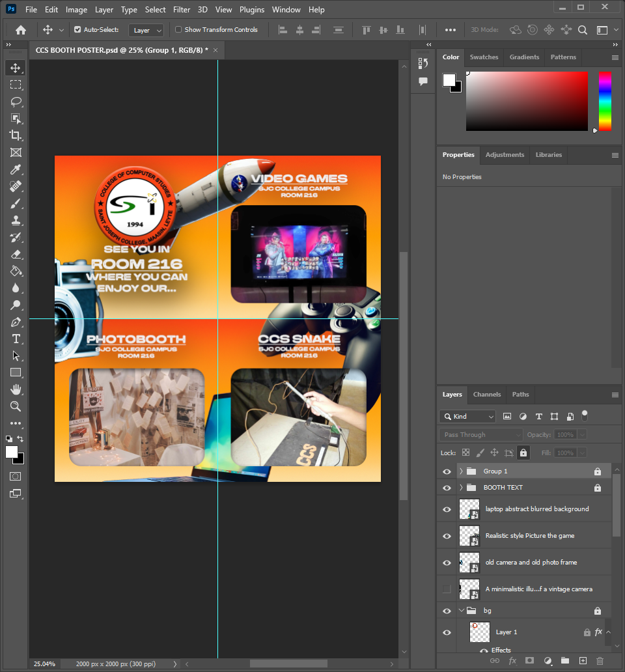Pick the Lasso tool
Screen dimensions: 625x672
pyautogui.click(x=16, y=102)
